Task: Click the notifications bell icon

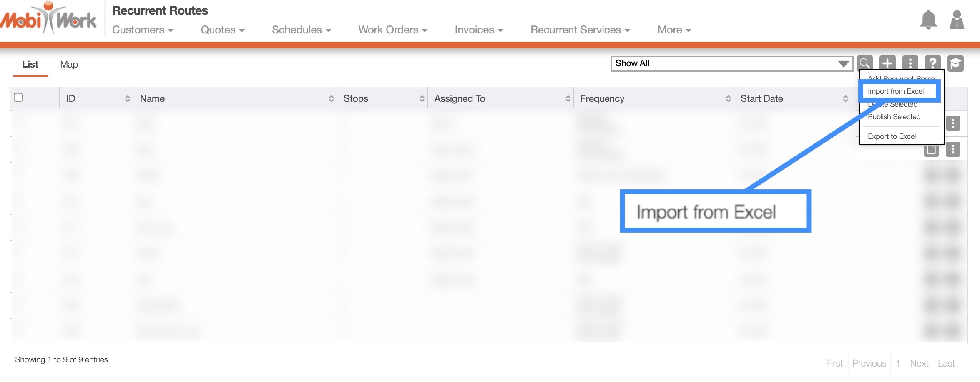Action: coord(928,20)
